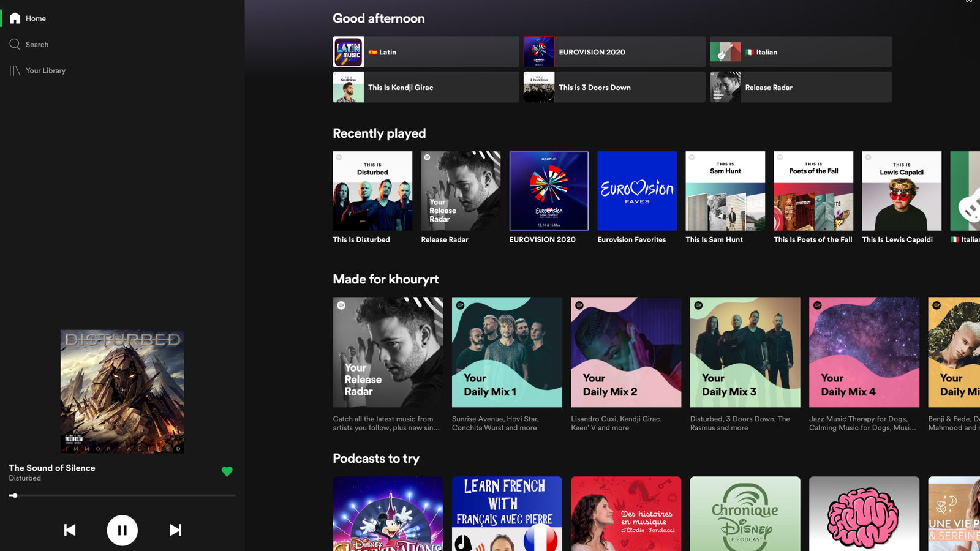Open Learn French with Français avec Pierre podcast

coord(507,514)
